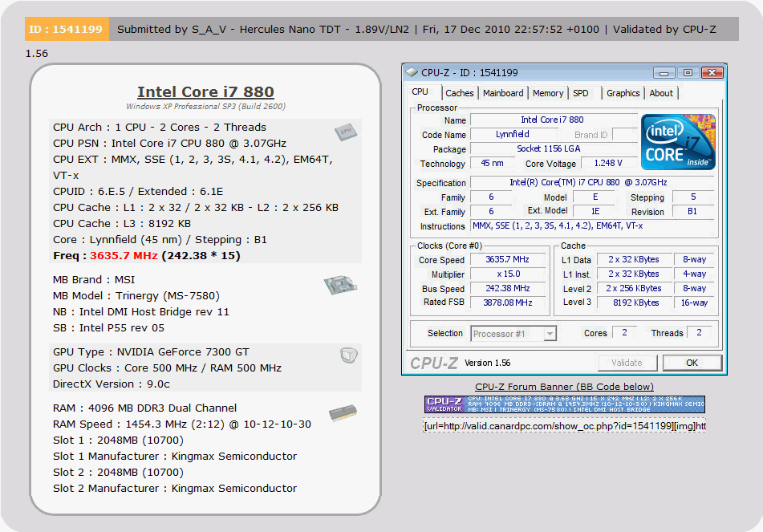Show the About tab

(661, 93)
